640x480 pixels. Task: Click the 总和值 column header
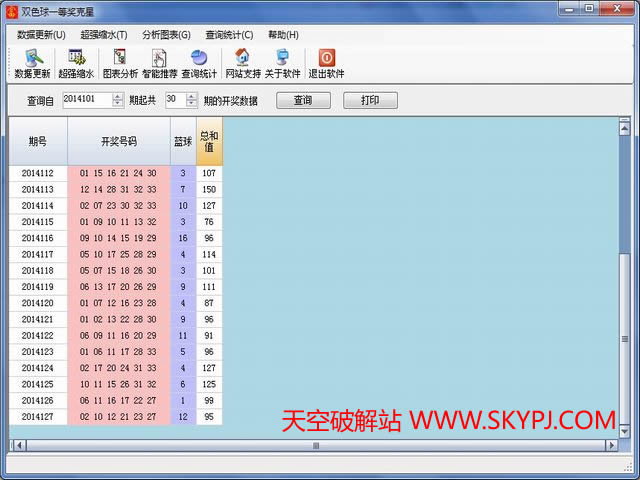click(x=209, y=141)
